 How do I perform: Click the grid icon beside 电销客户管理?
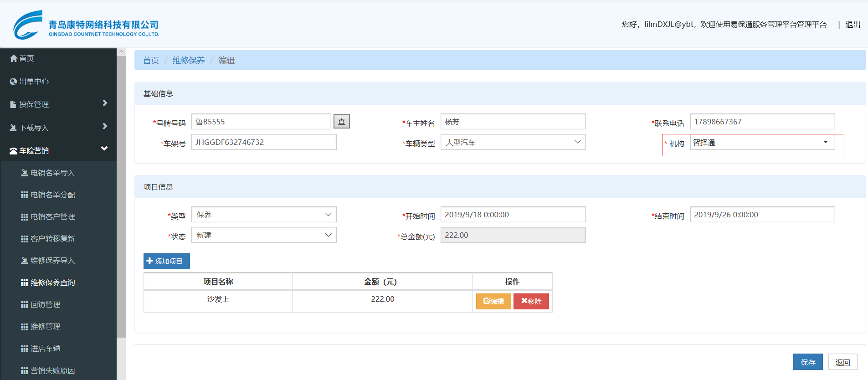[25, 217]
